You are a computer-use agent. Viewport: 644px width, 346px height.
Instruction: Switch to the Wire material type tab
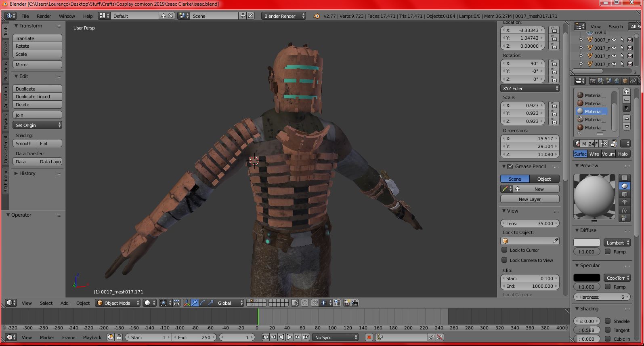pyautogui.click(x=594, y=154)
